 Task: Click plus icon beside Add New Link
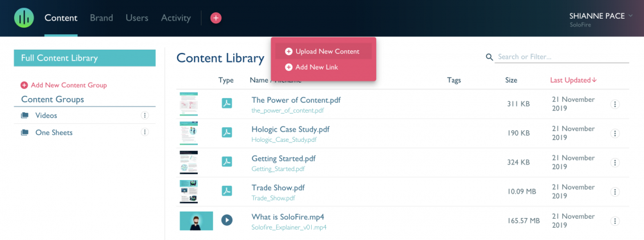coord(289,67)
